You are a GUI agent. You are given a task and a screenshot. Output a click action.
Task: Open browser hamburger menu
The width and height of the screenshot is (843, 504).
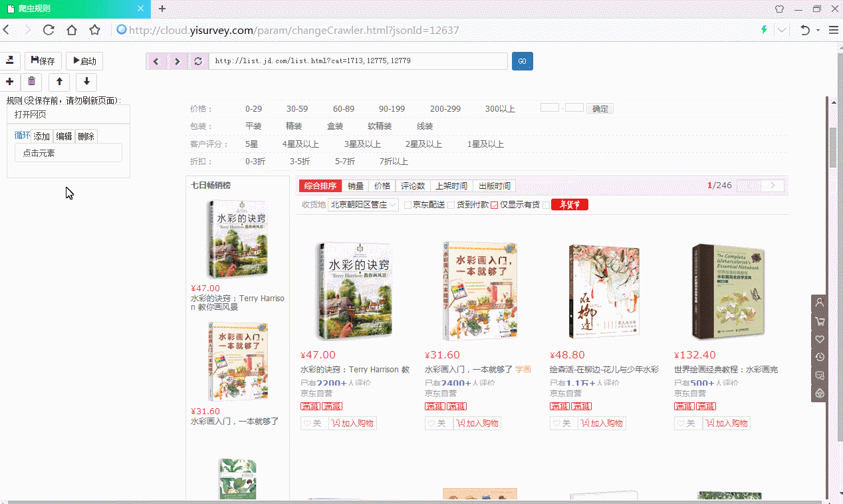(833, 30)
